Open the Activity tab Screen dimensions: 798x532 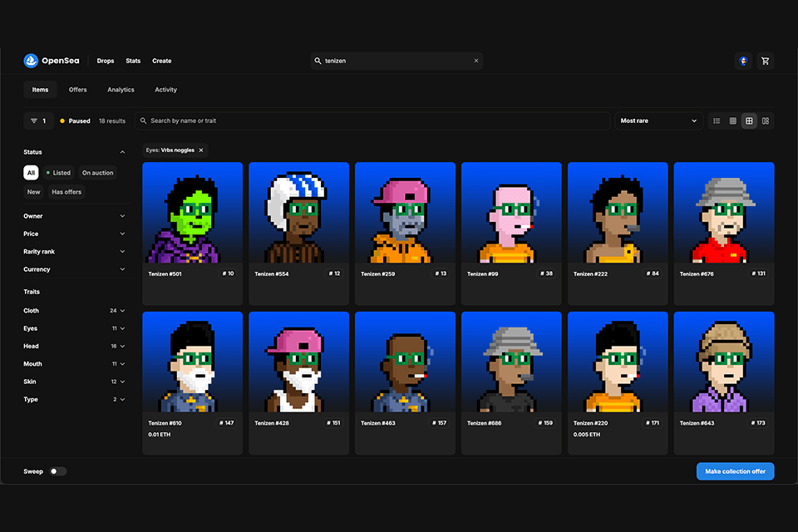point(165,90)
